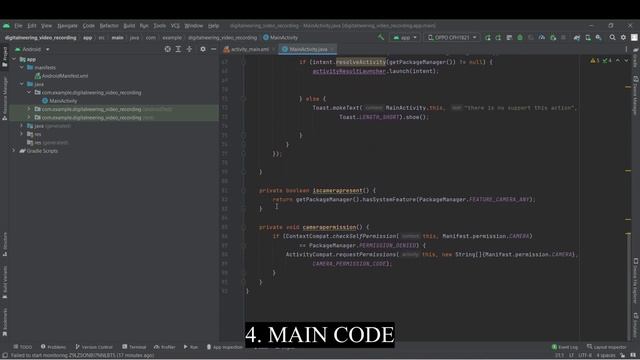
Task: Open the Refactor menu
Action: pos(109,25)
